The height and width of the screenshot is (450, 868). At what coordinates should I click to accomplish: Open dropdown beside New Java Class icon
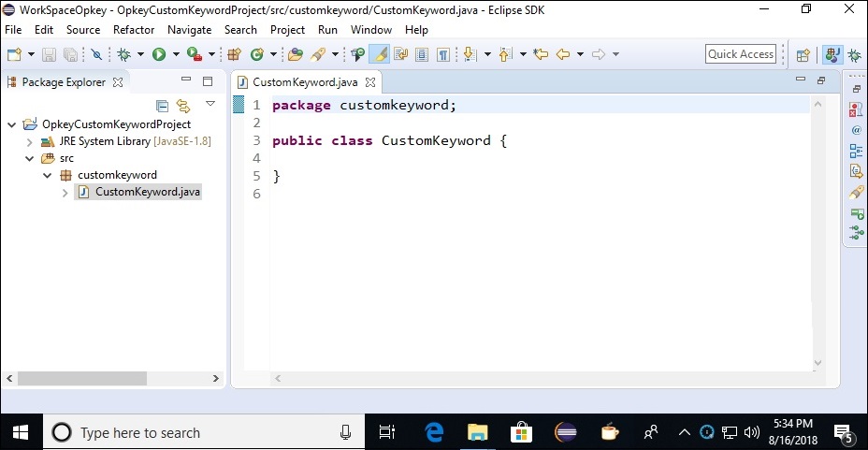point(273,54)
